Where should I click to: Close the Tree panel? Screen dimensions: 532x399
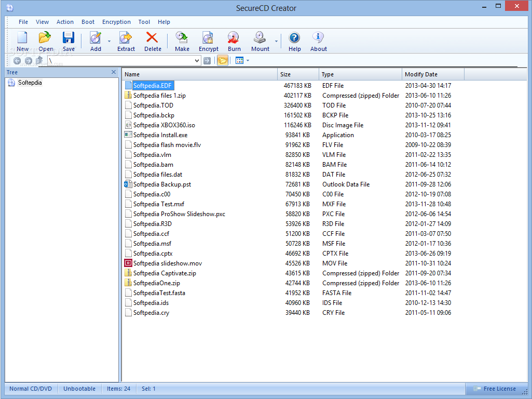point(114,72)
